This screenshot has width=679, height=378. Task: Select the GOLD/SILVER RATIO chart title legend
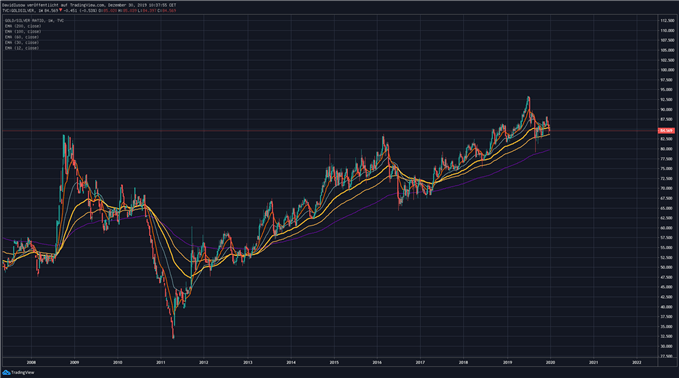[x=34, y=20]
